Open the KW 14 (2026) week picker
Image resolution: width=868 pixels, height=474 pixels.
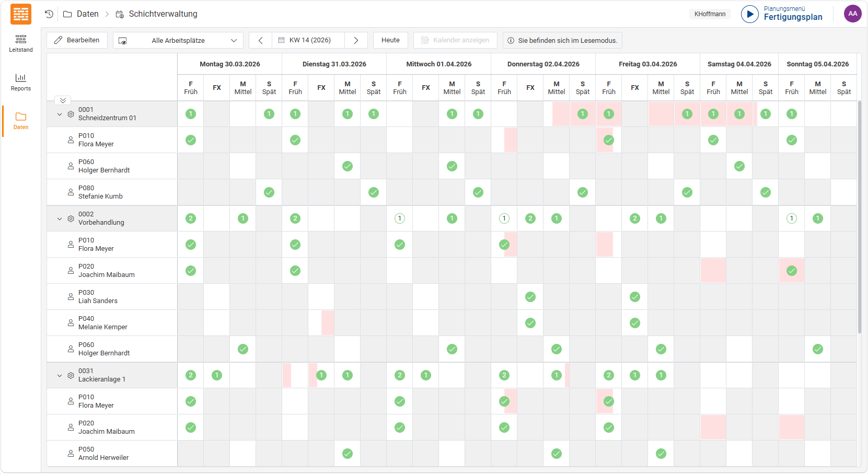pos(308,40)
